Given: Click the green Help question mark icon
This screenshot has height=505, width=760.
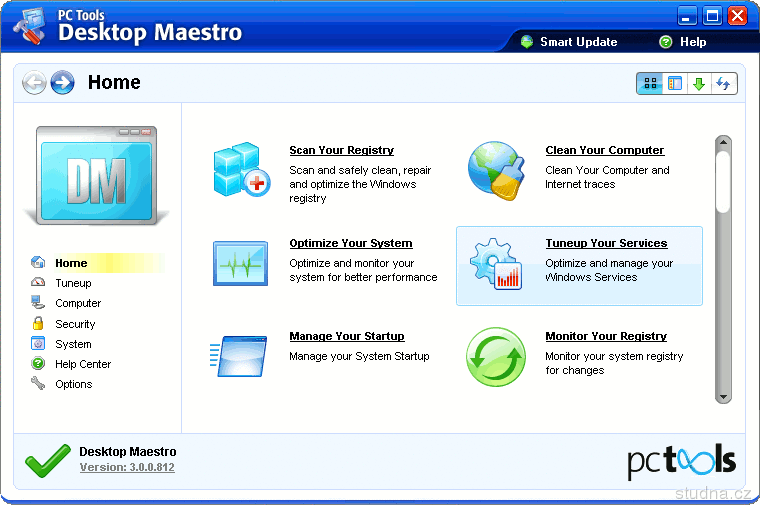Looking at the screenshot, I should 666,42.
